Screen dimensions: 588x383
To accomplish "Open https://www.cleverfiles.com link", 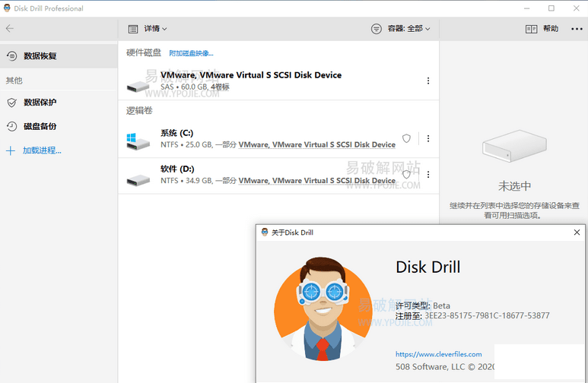I will [438, 354].
